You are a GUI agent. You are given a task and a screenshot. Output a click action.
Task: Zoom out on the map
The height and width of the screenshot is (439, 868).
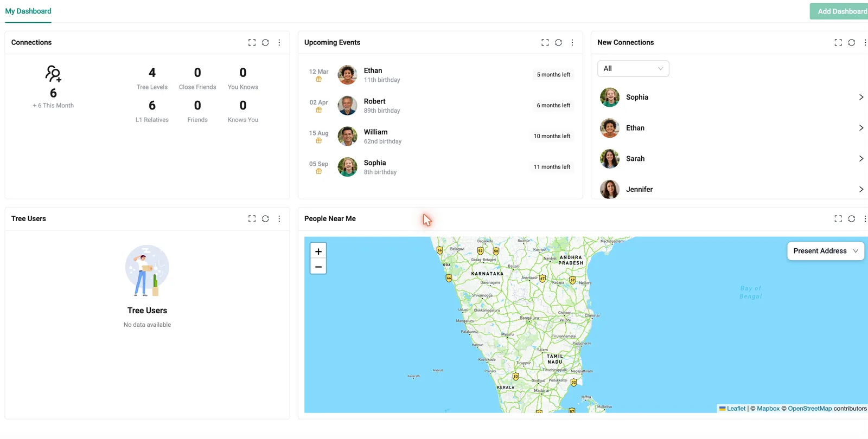tap(318, 266)
